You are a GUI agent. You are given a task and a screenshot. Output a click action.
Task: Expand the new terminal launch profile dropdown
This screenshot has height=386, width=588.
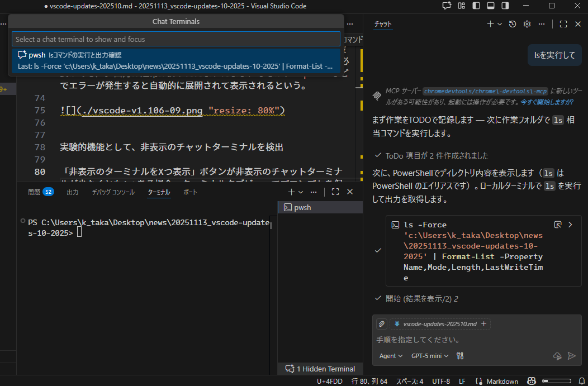(x=301, y=192)
